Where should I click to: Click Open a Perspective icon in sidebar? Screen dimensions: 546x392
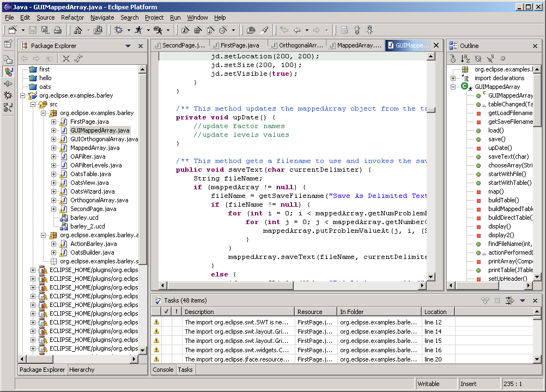click(x=8, y=44)
